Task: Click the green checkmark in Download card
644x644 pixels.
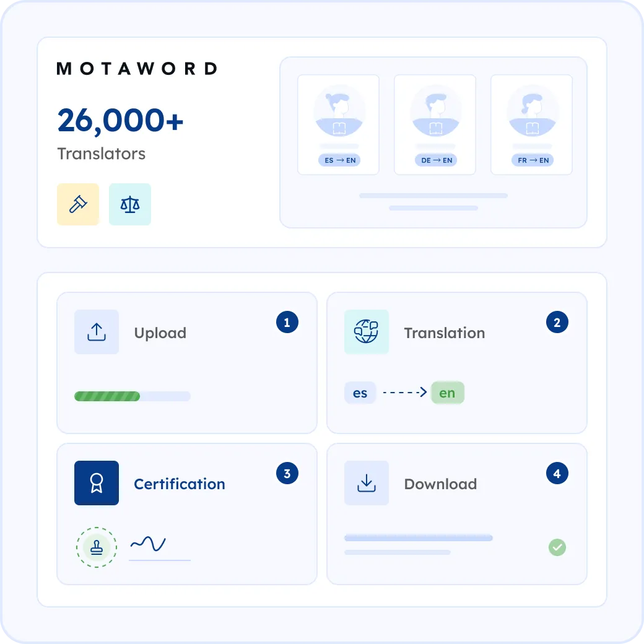Action: point(557,547)
